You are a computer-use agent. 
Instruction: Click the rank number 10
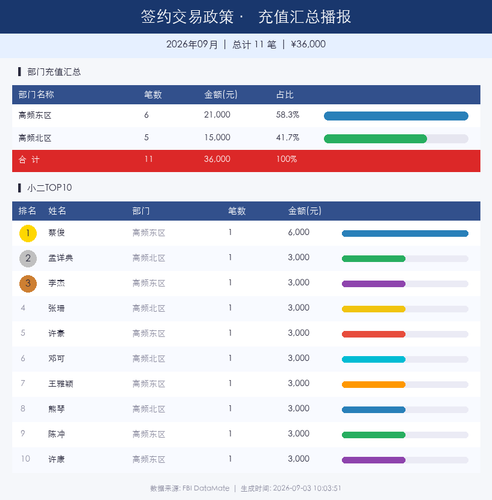point(26,459)
